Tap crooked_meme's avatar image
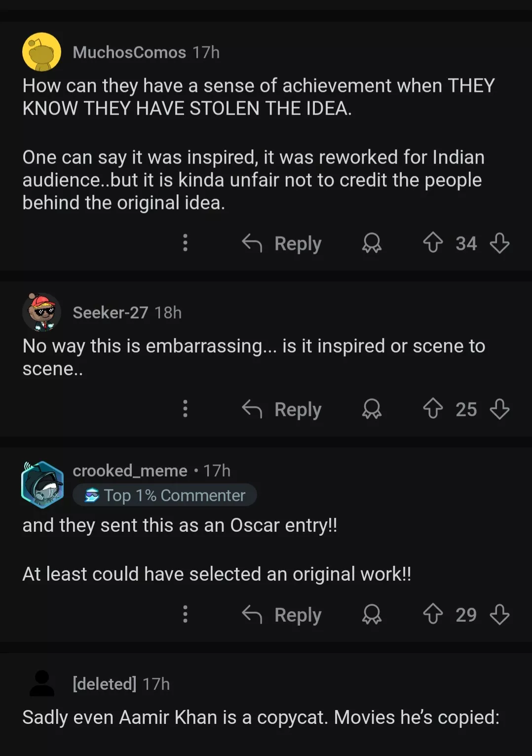This screenshot has height=756, width=532. tap(42, 484)
